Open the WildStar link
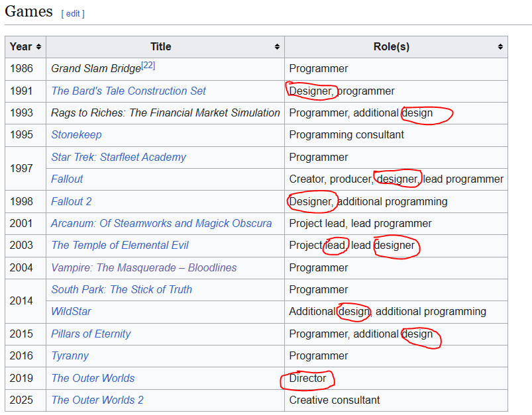 point(71,311)
